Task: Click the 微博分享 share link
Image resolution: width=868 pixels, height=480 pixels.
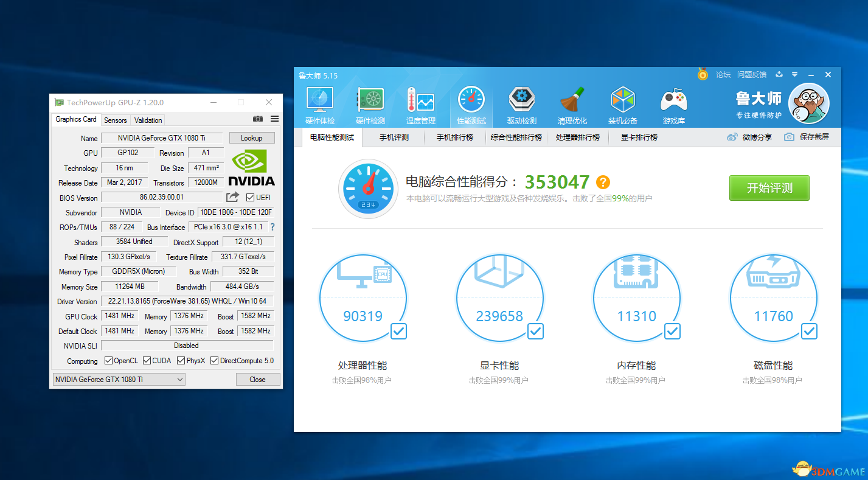Action: tap(757, 137)
